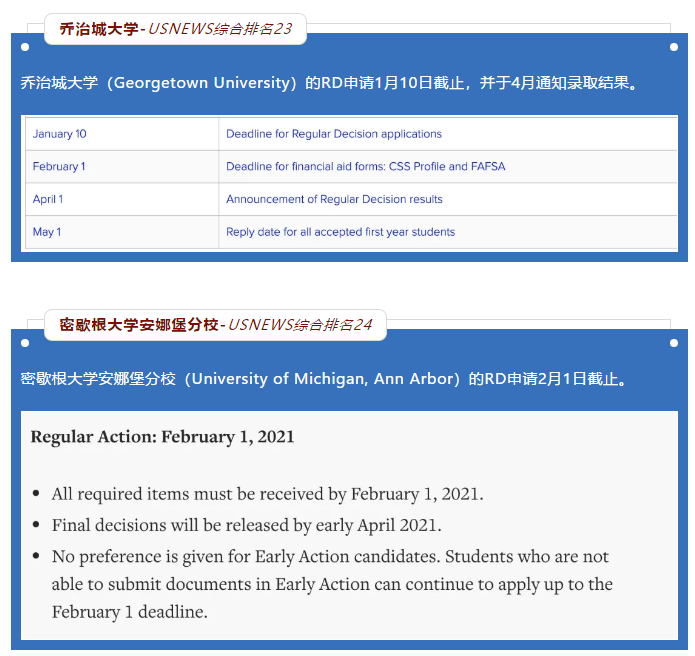
Task: Select the 'January 10' table cell
Action: click(x=122, y=134)
